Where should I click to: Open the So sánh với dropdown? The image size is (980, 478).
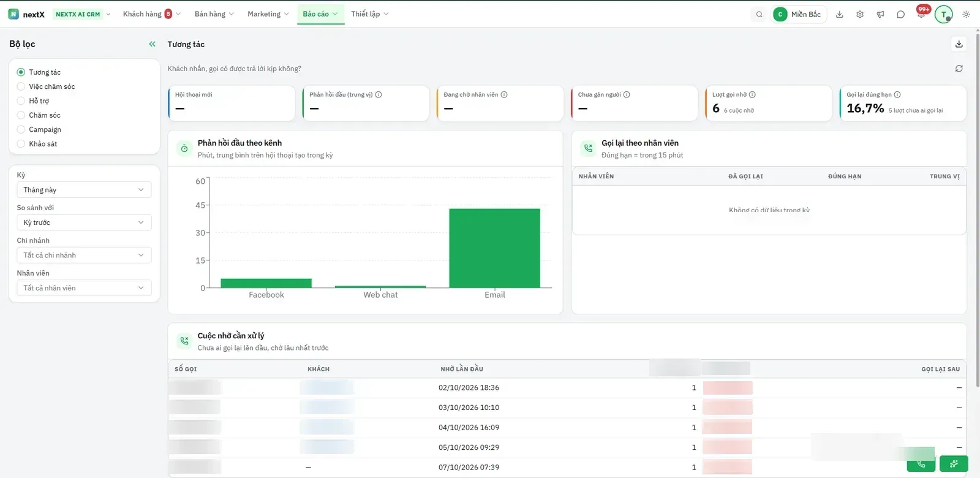(84, 222)
